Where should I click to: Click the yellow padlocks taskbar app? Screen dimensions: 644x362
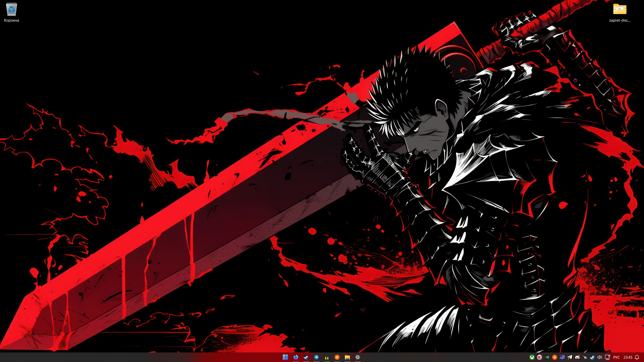327,357
